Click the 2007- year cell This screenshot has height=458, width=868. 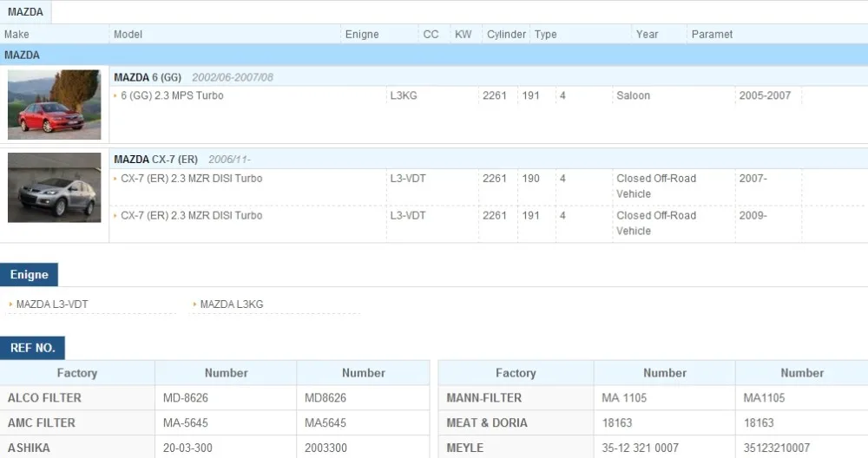(x=753, y=179)
